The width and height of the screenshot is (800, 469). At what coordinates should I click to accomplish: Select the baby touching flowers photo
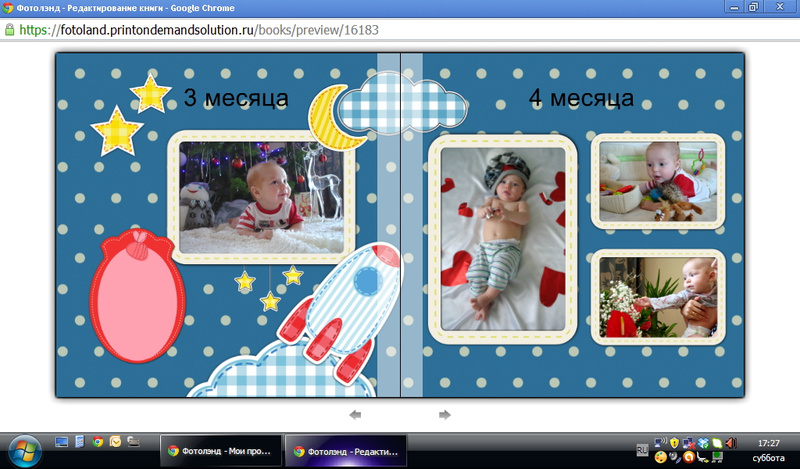click(x=658, y=297)
